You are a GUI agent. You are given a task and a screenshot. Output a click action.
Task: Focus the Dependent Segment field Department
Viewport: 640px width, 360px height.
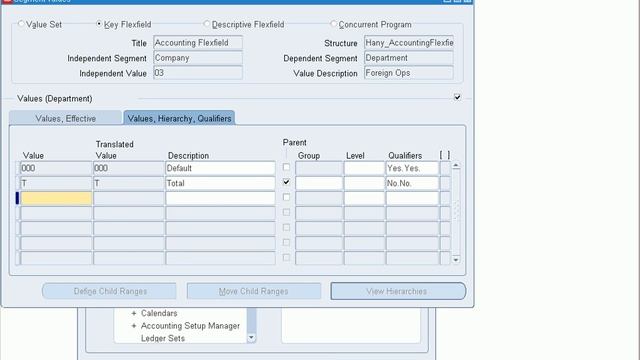409,58
